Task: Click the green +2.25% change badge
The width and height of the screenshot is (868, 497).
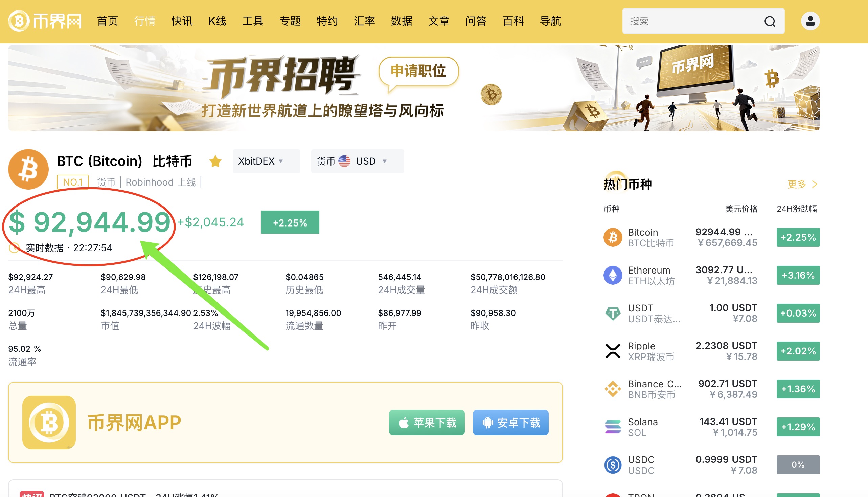Action: point(290,222)
